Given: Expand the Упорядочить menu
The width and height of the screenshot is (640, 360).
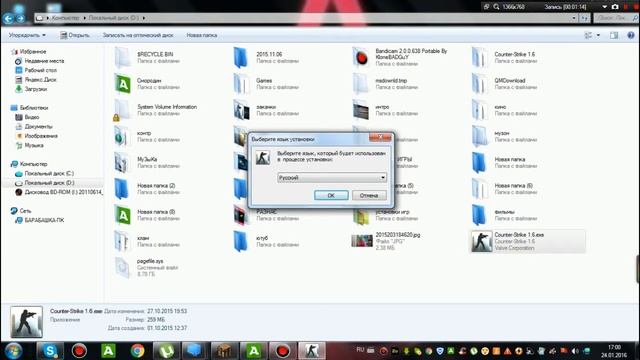Looking at the screenshot, I should (27, 36).
